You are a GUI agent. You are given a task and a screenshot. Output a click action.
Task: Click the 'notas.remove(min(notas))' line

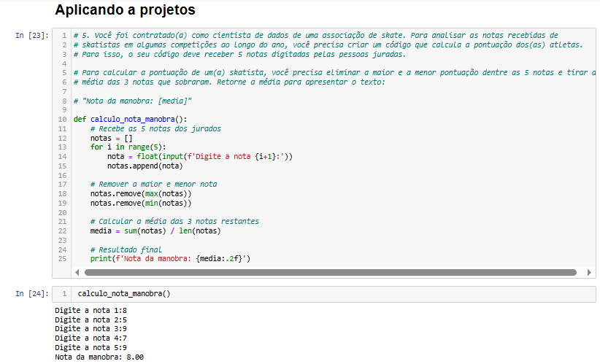[141, 203]
